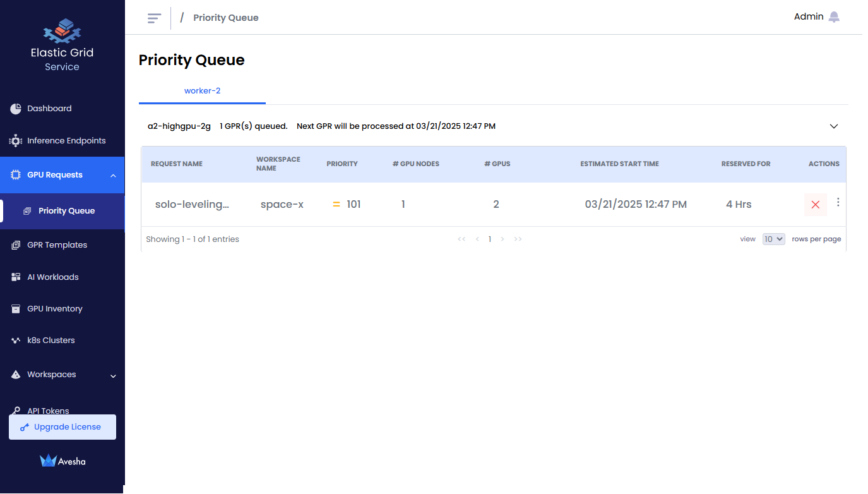Click the Upgrade License button
The width and height of the screenshot is (868, 494).
point(62,427)
